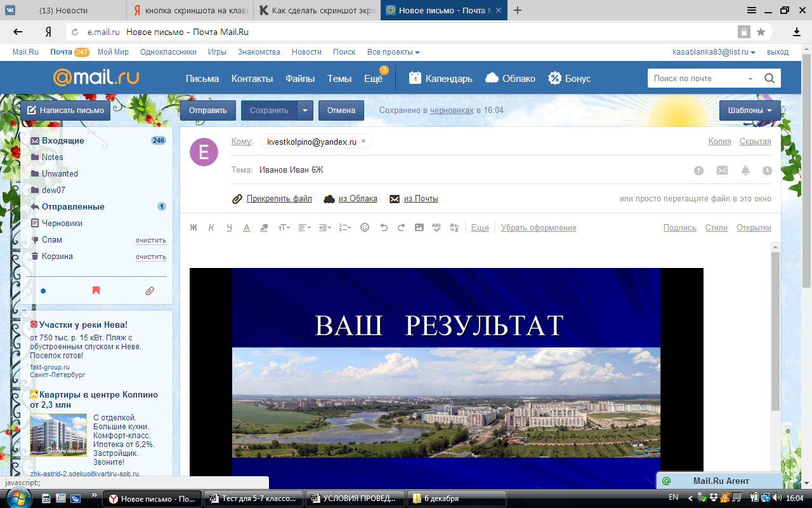This screenshot has height=508, width=812.
Task: Click the 'черновиках' drafts link
Action: click(452, 110)
